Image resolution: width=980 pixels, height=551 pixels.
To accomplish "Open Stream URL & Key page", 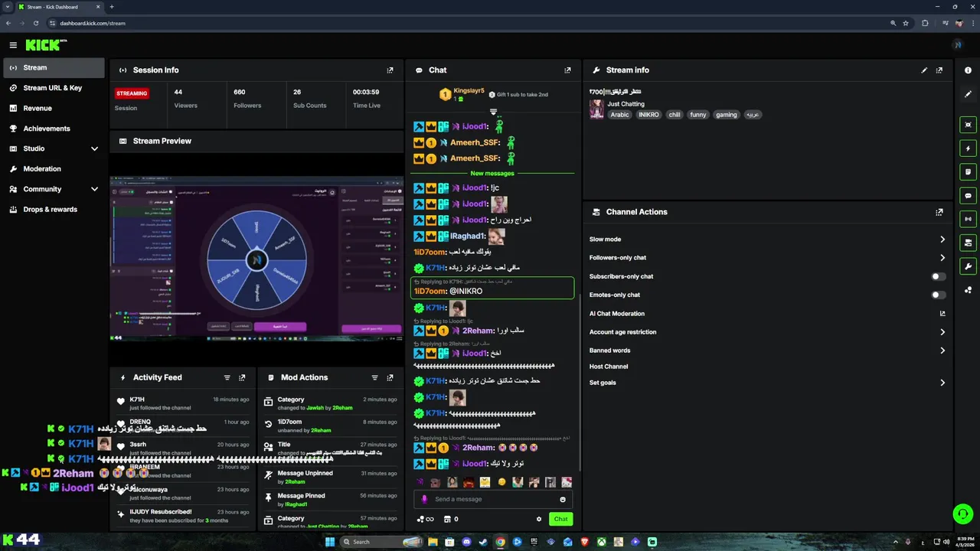I will (x=54, y=88).
